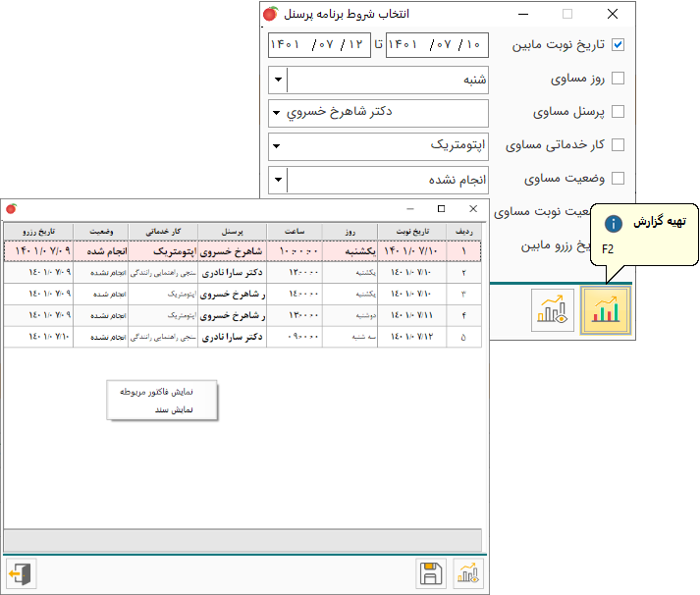Click the tomato app icon in results window

tap(11, 209)
